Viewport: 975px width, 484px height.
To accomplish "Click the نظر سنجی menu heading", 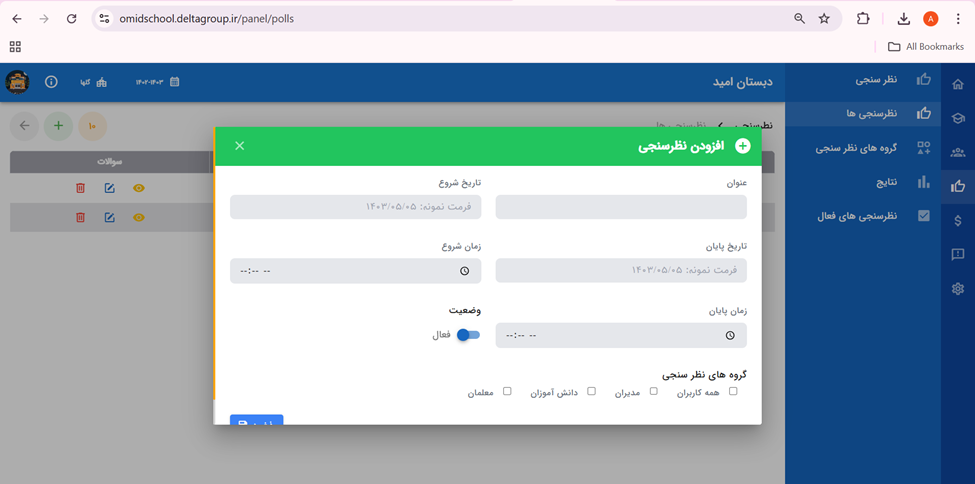I will click(x=876, y=80).
